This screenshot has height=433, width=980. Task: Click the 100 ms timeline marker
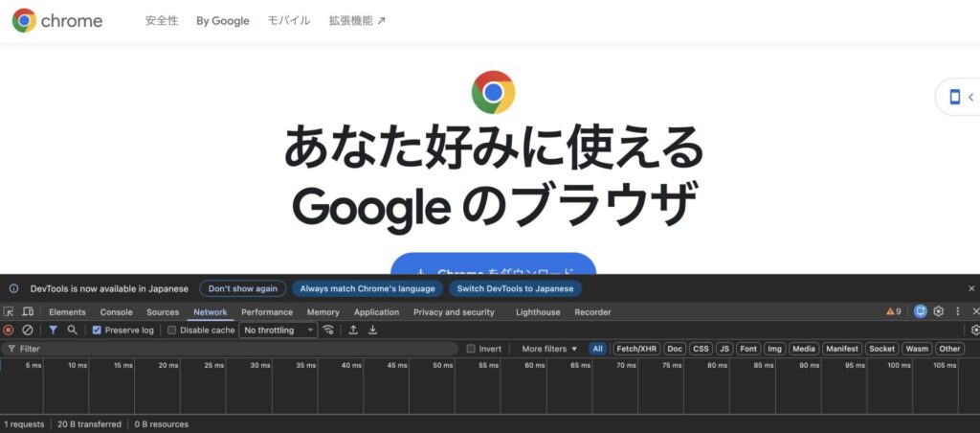[x=899, y=365]
